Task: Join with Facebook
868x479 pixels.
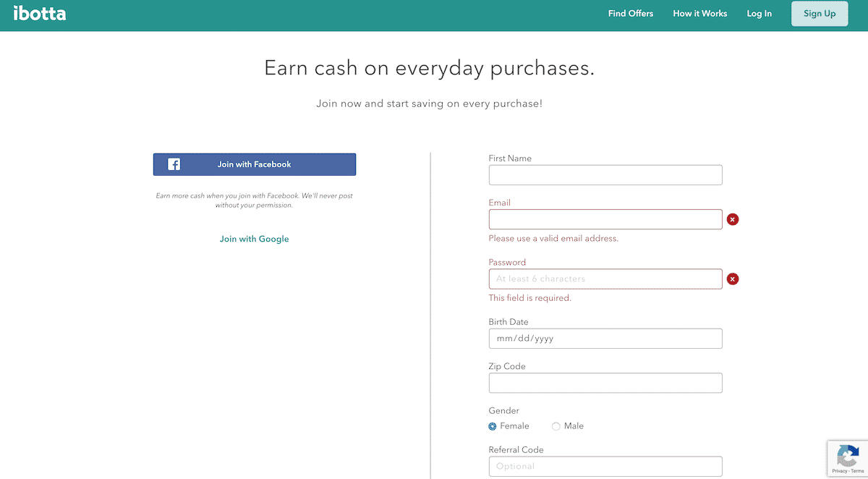Action: 255,164
